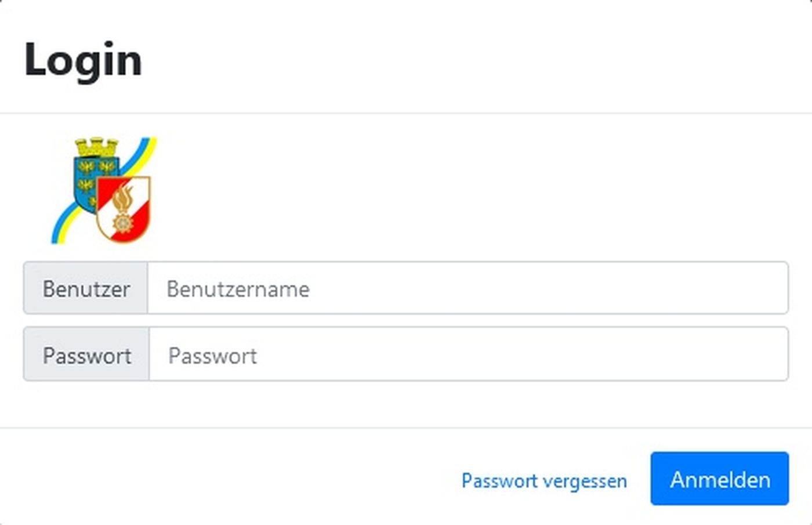The width and height of the screenshot is (812, 525).
Task: Click the word vergessen in the reset link
Action: (x=586, y=481)
